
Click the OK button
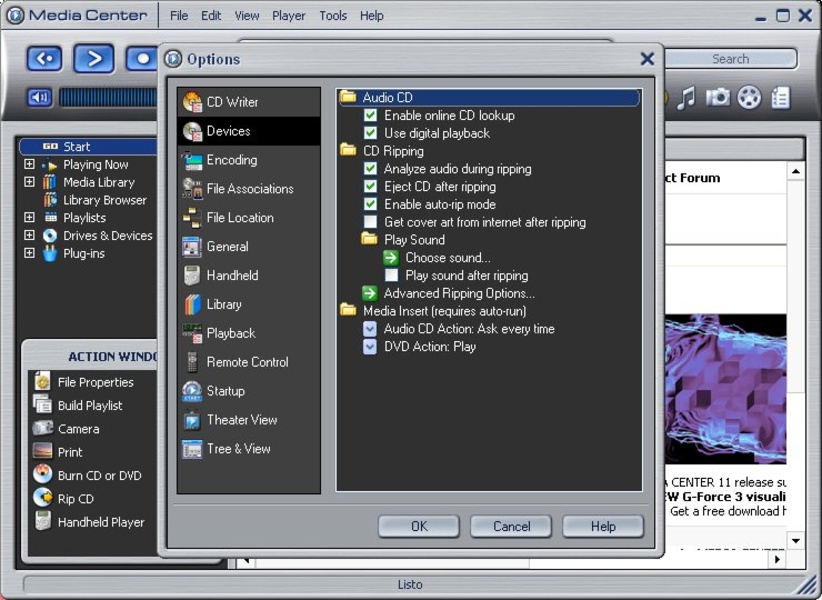(x=419, y=526)
